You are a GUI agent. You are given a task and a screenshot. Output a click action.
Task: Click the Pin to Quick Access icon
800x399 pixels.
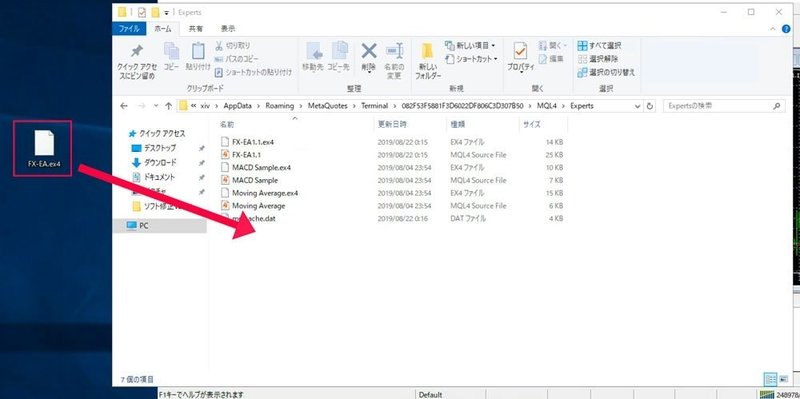[136, 52]
